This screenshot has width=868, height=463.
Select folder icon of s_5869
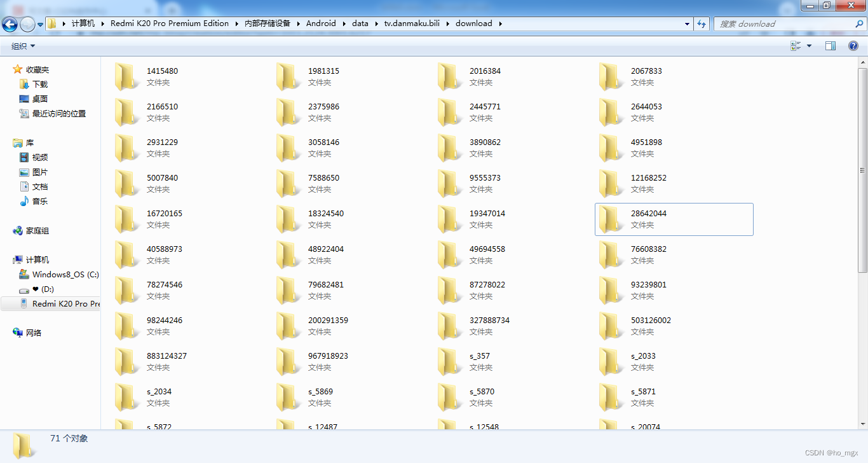[288, 397]
